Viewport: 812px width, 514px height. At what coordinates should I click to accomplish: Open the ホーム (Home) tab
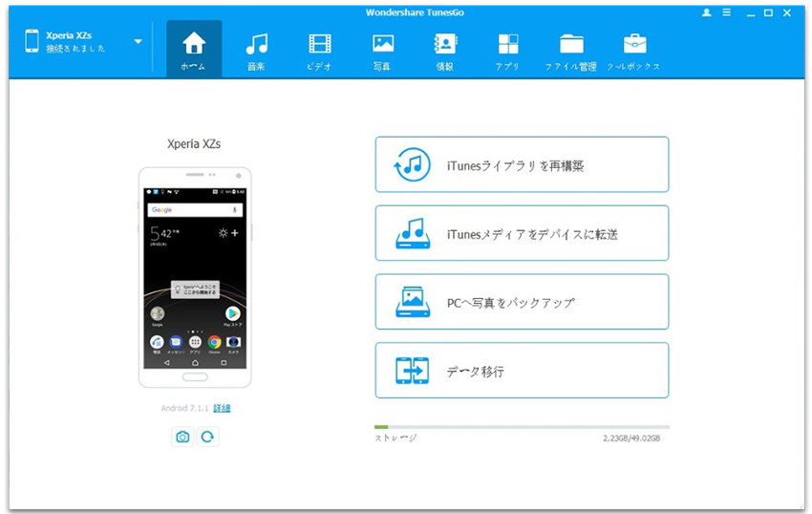coord(194,50)
